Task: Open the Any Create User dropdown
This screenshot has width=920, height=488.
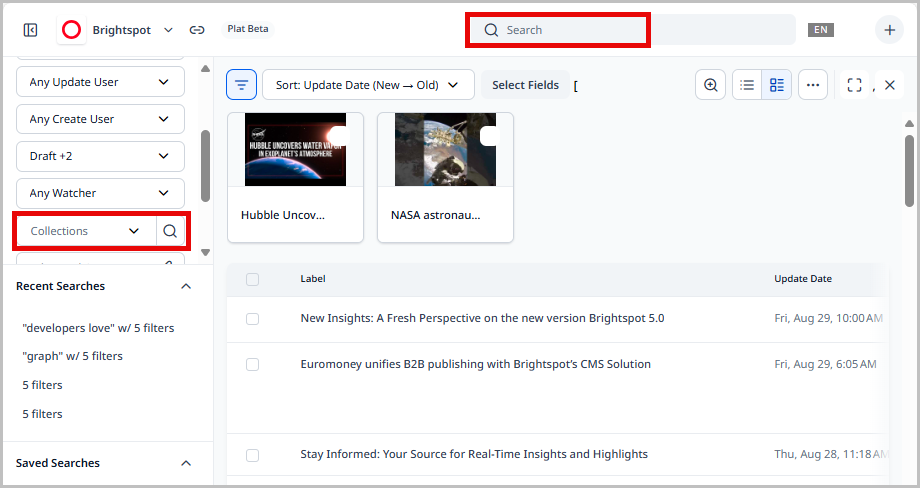Action: [100, 119]
